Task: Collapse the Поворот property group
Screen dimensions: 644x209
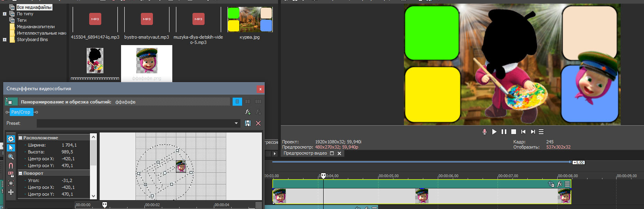Action: click(x=20, y=173)
